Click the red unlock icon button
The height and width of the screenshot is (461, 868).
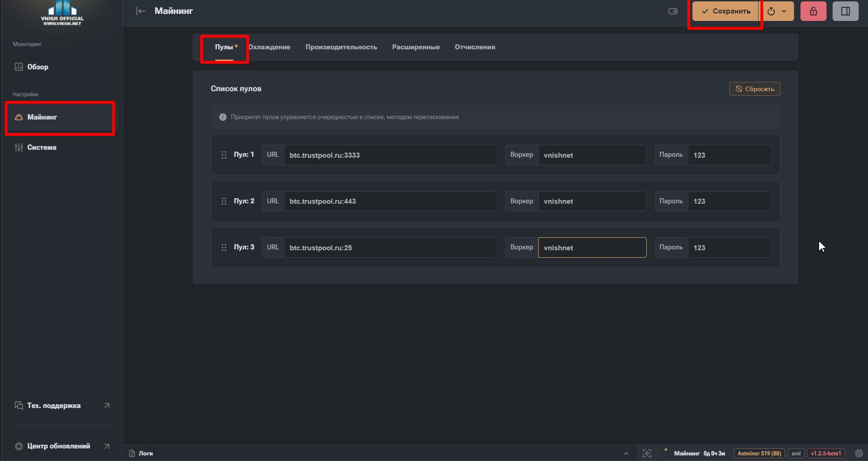tap(814, 11)
